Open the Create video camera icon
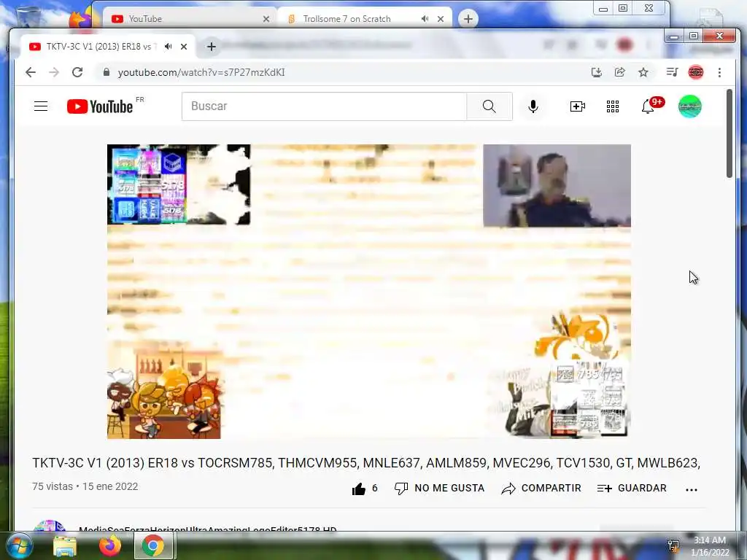 (x=578, y=106)
